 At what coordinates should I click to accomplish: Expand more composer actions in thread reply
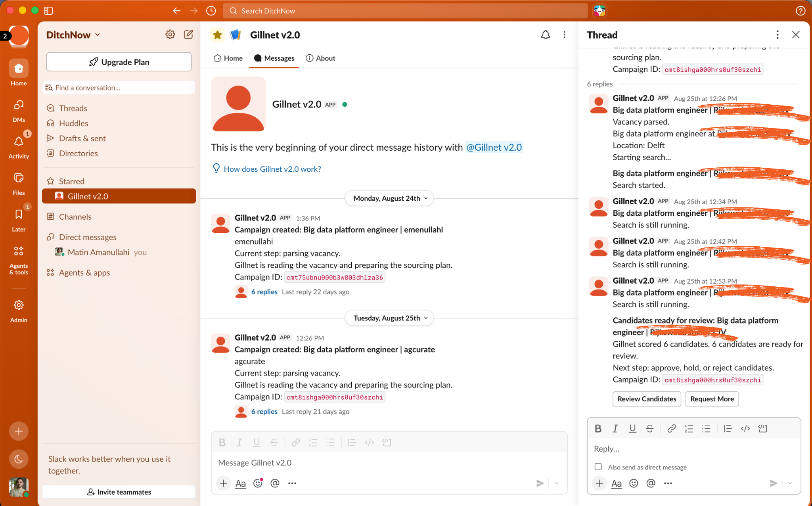(668, 483)
